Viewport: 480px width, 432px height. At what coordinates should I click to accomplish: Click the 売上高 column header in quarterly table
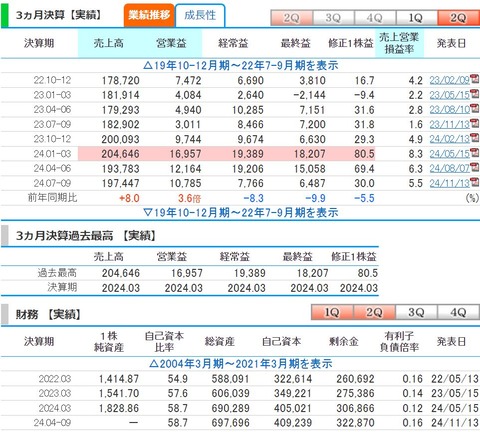109,43
